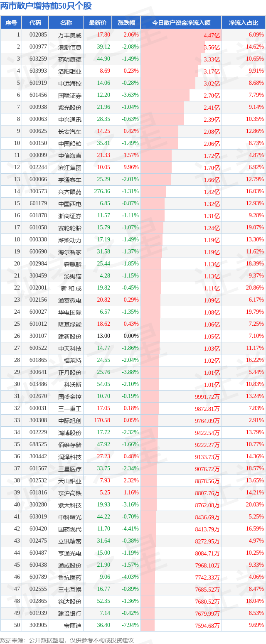The height and width of the screenshot is (644, 266).
Task: Click stock code 000977
Action: (x=38, y=47)
